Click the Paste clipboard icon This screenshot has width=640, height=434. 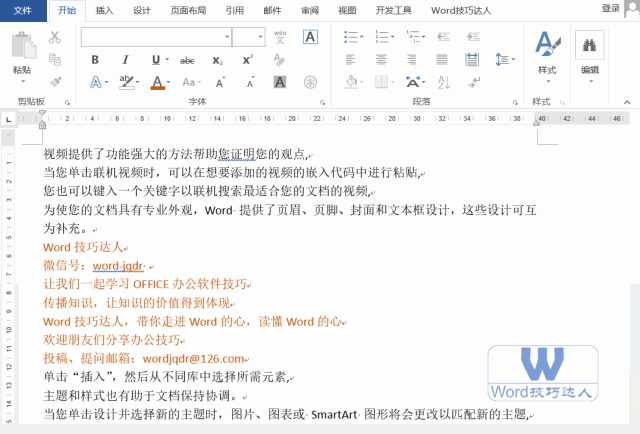pos(23,46)
